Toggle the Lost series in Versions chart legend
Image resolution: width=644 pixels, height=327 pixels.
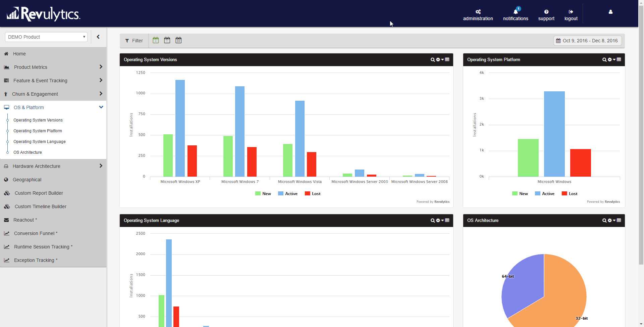[x=312, y=193]
